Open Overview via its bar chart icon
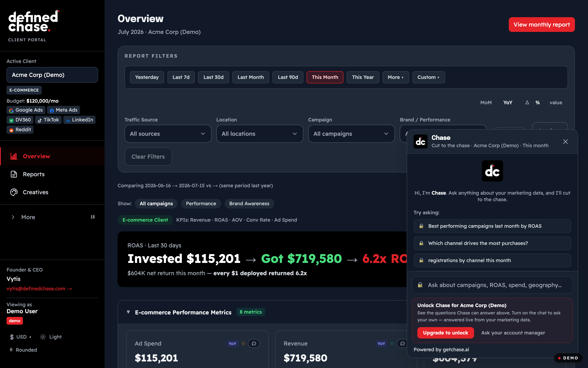This screenshot has height=368, width=588. 14,156
